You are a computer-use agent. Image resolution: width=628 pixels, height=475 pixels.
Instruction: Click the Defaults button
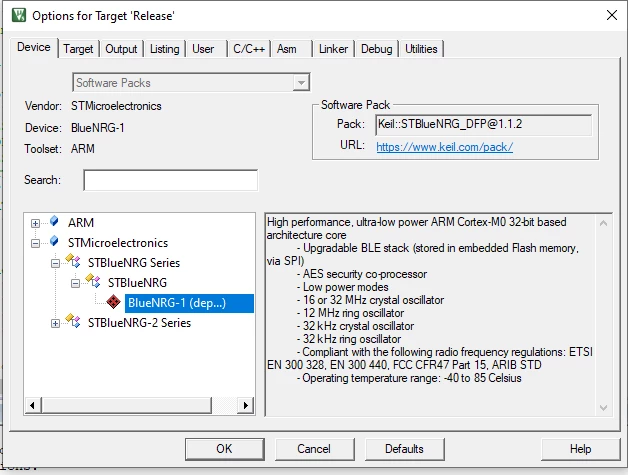[404, 449]
